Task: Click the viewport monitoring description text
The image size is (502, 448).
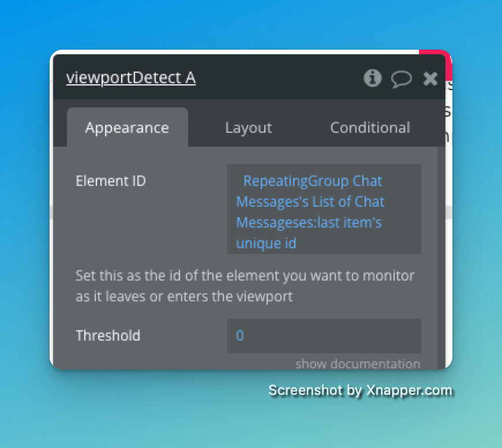Action: click(x=245, y=286)
